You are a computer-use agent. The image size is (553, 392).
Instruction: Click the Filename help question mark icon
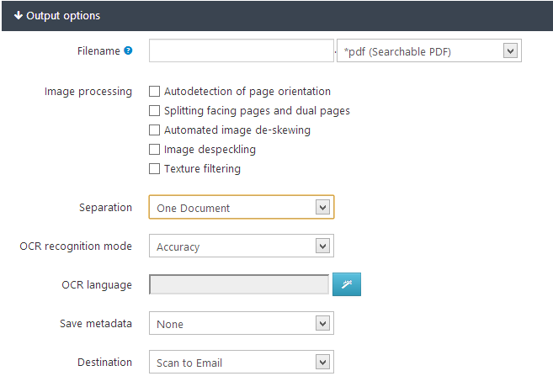coord(128,51)
